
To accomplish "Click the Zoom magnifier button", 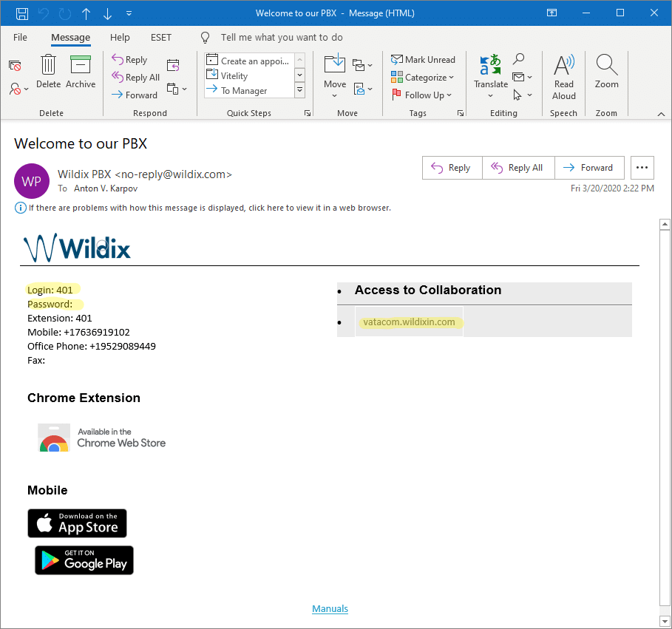I will 606,72.
